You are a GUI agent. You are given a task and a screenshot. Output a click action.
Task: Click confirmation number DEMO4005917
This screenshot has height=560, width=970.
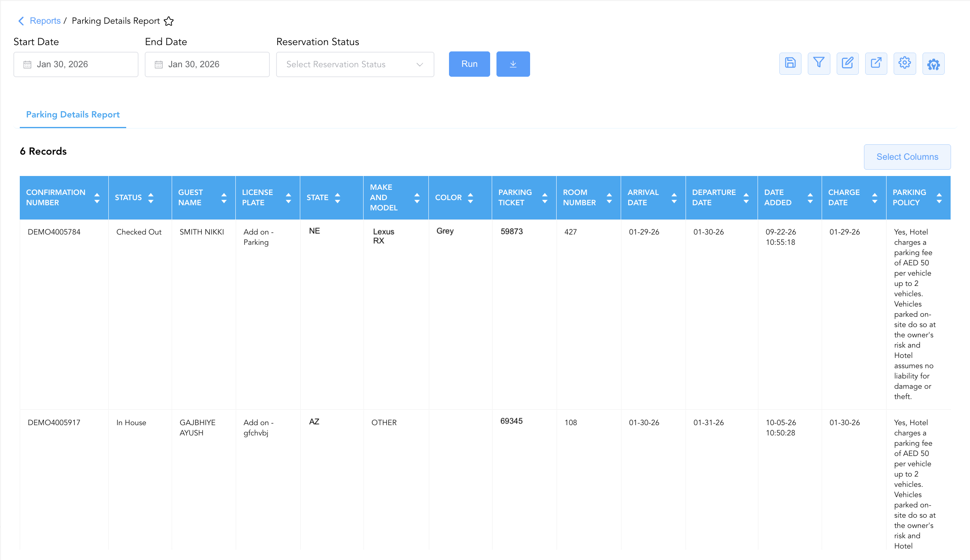[x=54, y=423]
